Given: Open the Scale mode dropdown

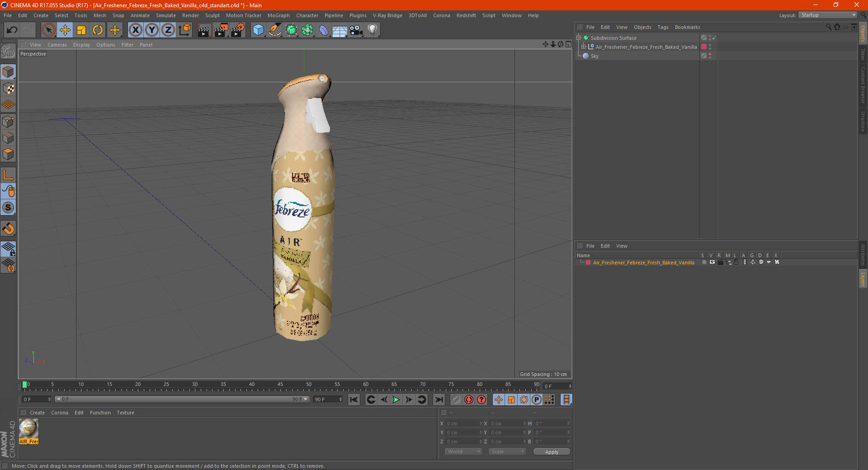Looking at the screenshot, I should [x=507, y=451].
